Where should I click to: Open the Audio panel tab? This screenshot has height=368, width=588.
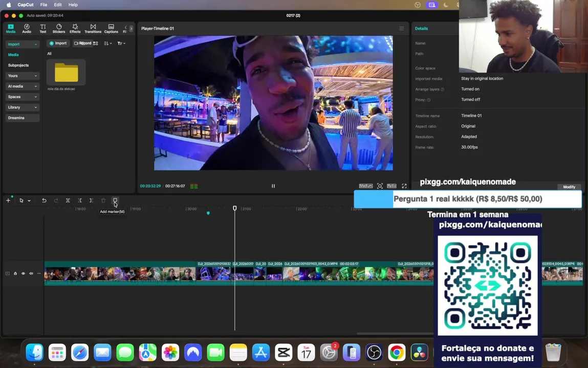coord(27,29)
